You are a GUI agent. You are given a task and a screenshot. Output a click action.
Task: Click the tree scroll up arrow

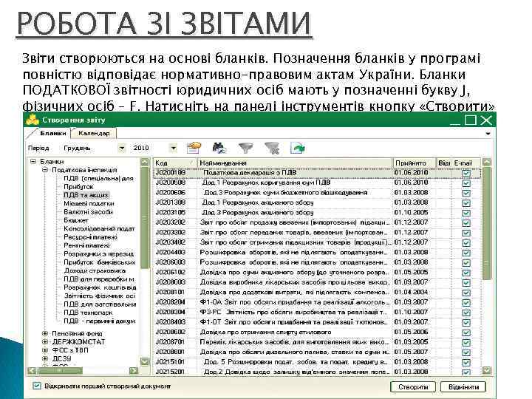[x=145, y=162]
